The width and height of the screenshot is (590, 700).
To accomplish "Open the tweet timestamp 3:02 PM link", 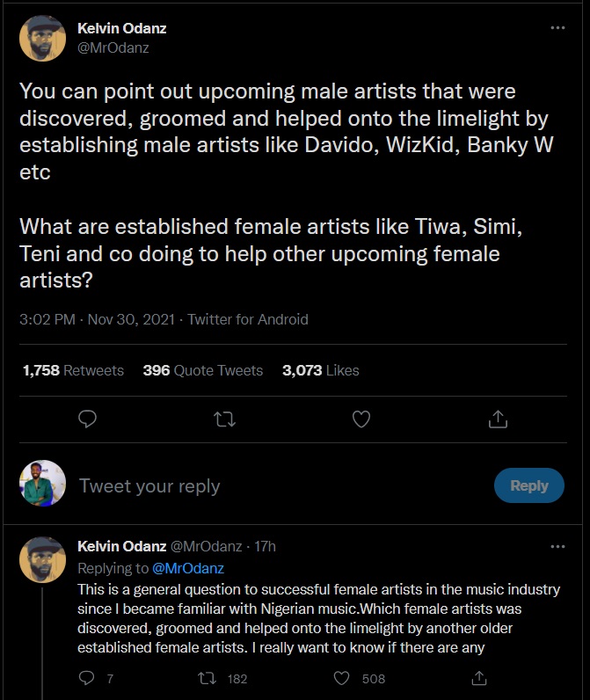I will [x=47, y=319].
